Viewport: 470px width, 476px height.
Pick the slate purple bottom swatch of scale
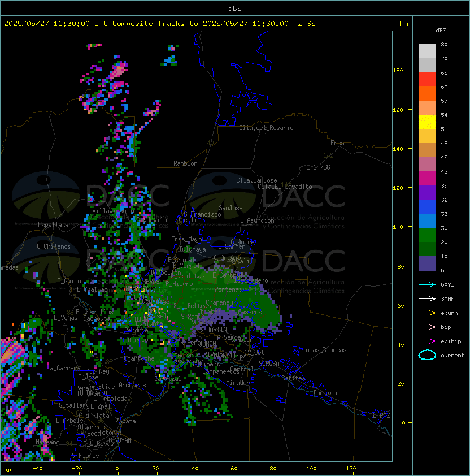click(x=427, y=263)
